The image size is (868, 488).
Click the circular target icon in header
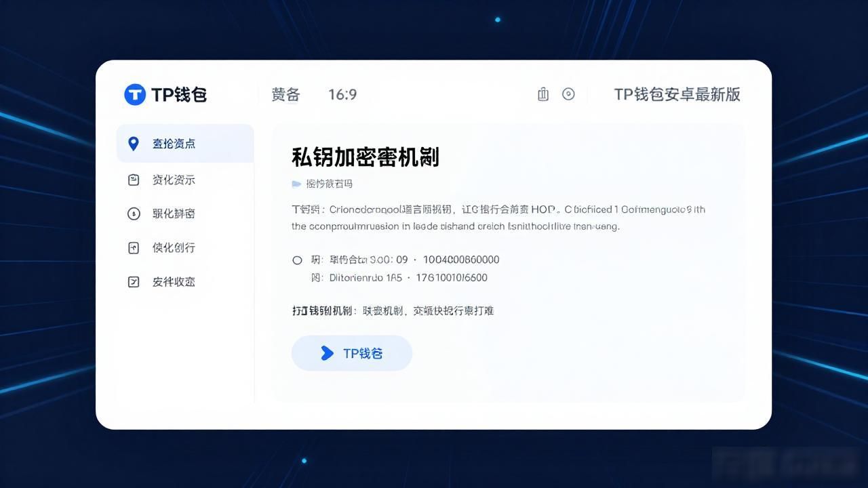[568, 94]
